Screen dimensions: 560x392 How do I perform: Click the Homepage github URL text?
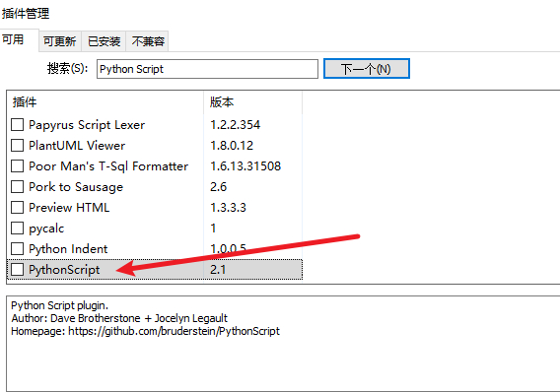point(174,331)
